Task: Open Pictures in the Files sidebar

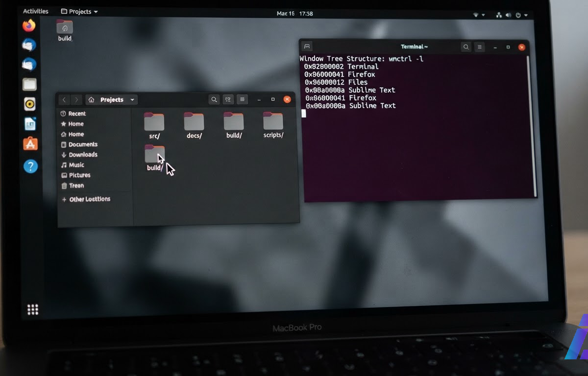Action: point(76,175)
